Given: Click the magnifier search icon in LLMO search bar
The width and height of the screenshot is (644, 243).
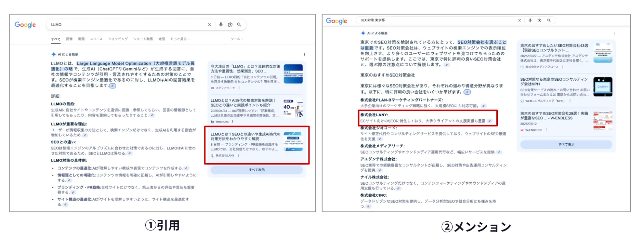Looking at the screenshot, I should tap(239, 25).
